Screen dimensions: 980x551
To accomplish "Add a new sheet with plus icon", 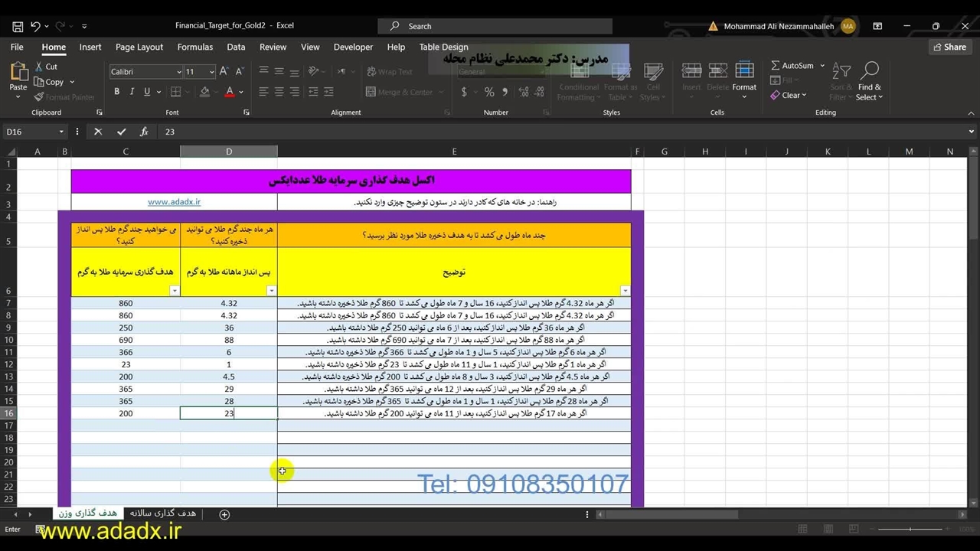I will click(x=224, y=514).
